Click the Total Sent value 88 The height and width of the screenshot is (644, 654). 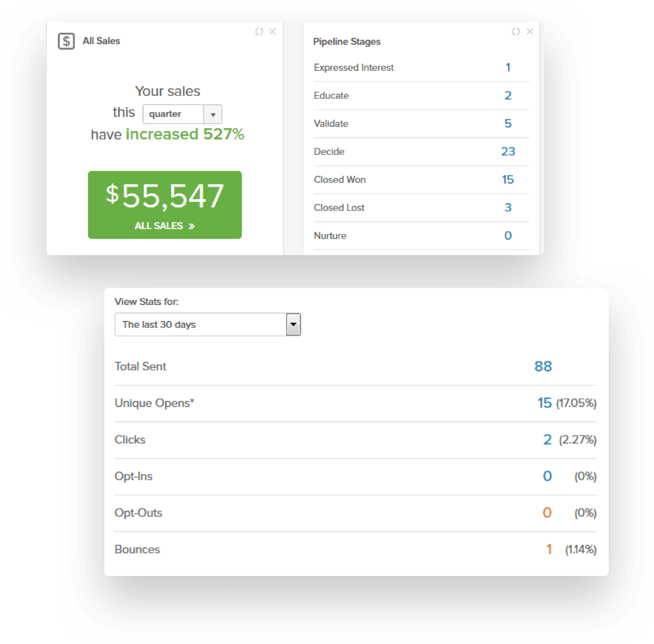click(543, 367)
